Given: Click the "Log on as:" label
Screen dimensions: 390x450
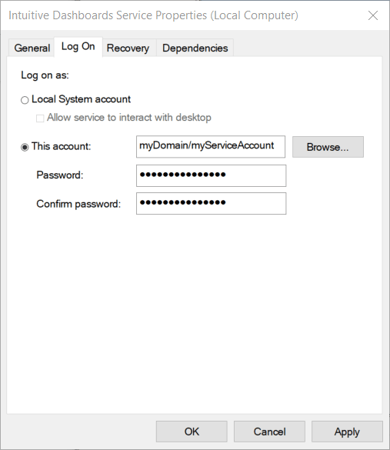Looking at the screenshot, I should pos(45,75).
